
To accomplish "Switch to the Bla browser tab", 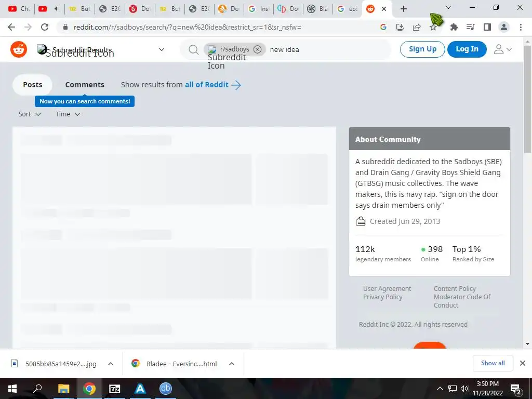I will pyautogui.click(x=317, y=9).
